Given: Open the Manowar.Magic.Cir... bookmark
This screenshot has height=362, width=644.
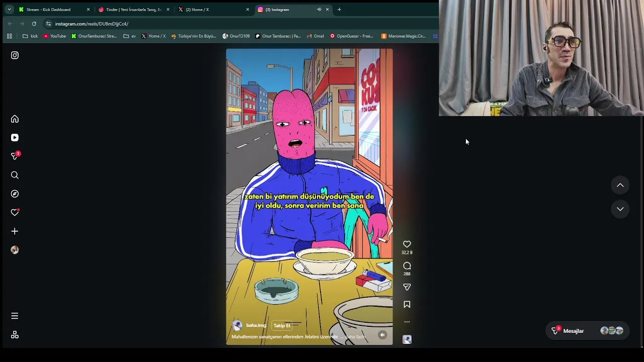Looking at the screenshot, I should click(404, 36).
